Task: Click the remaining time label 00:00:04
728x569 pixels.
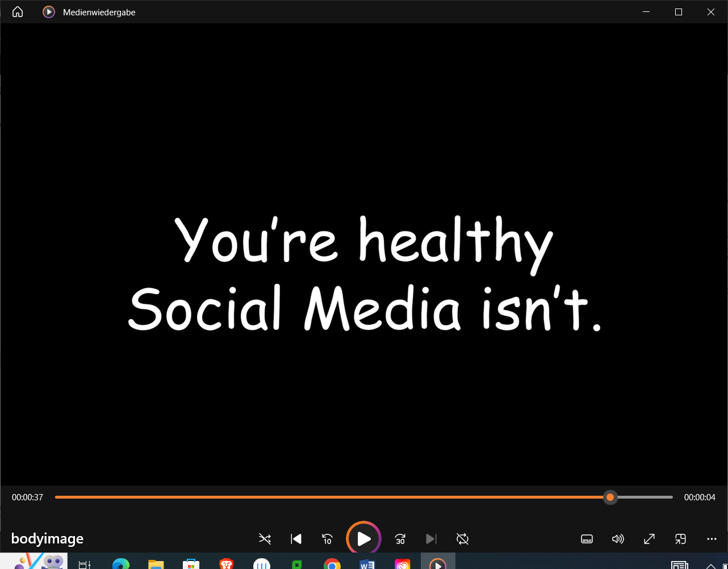Action: tap(700, 497)
